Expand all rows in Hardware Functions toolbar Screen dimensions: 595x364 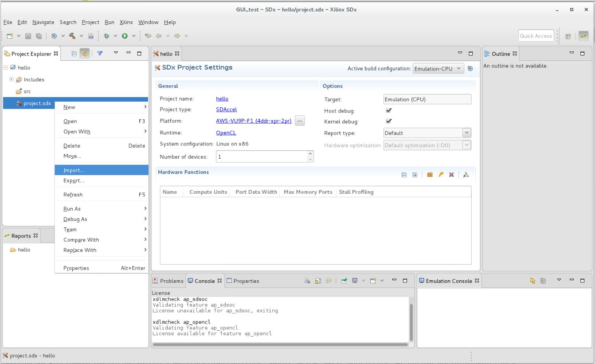point(415,175)
